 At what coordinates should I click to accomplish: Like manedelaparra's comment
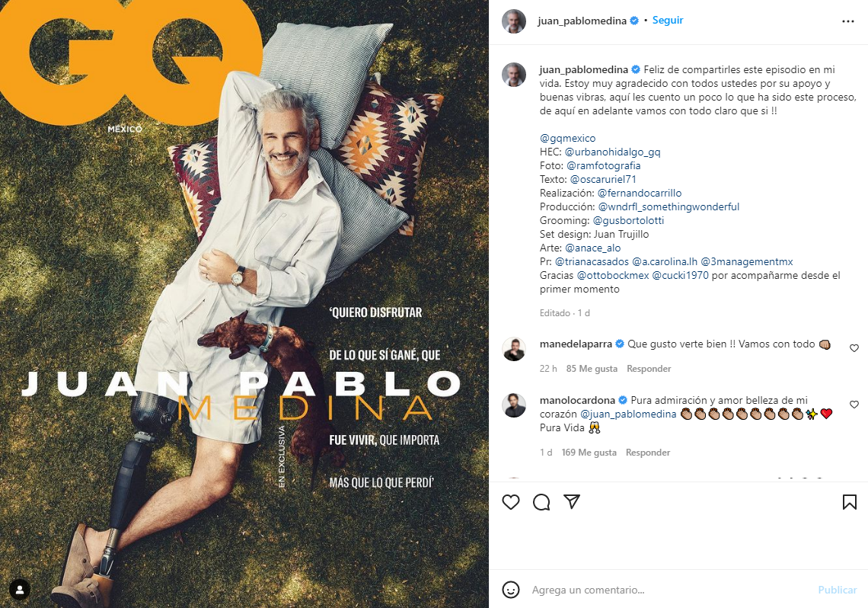pyautogui.click(x=854, y=348)
